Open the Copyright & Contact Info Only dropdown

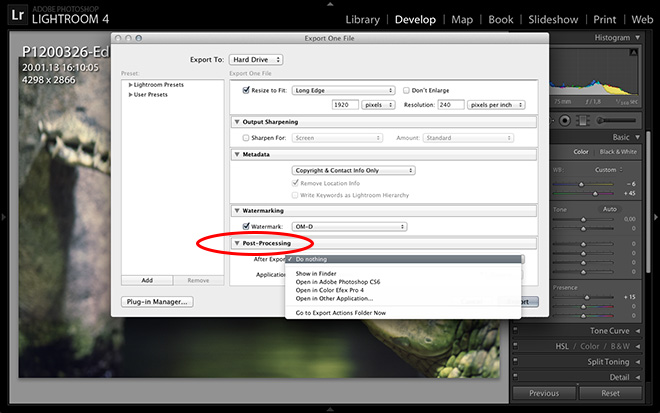click(x=354, y=171)
